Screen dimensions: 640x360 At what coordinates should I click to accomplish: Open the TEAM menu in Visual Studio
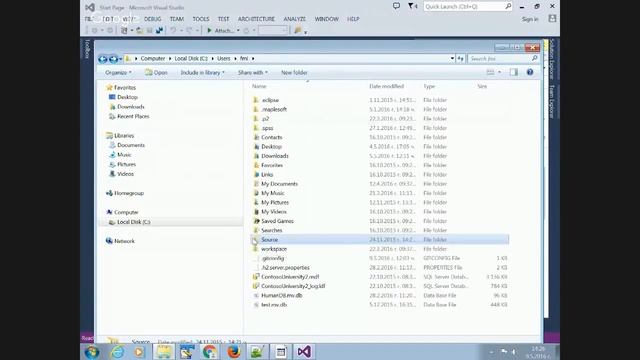tap(177, 19)
